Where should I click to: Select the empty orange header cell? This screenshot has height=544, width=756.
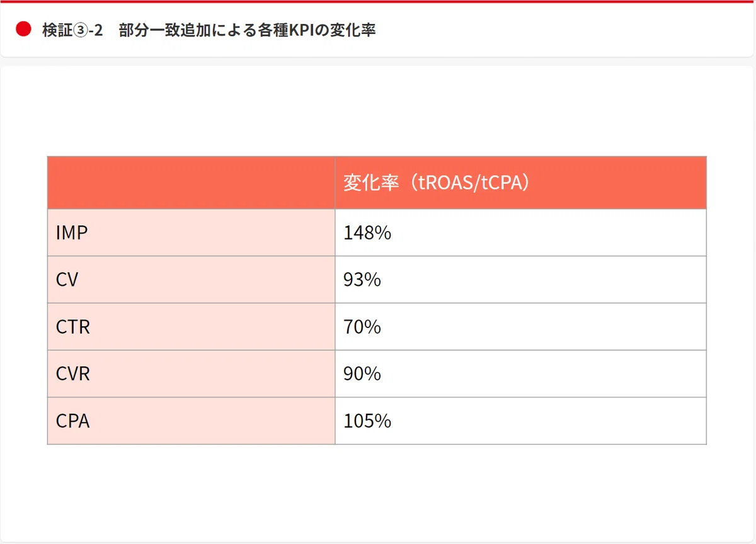(192, 183)
